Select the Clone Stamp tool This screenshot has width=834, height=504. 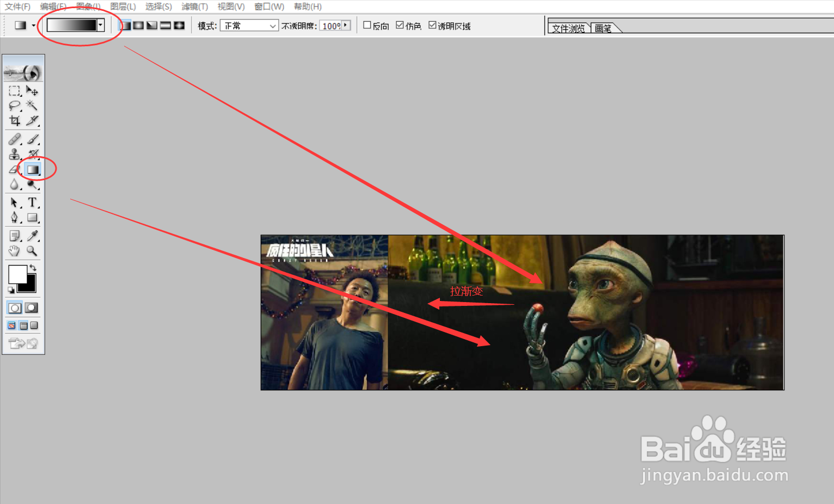pos(15,155)
